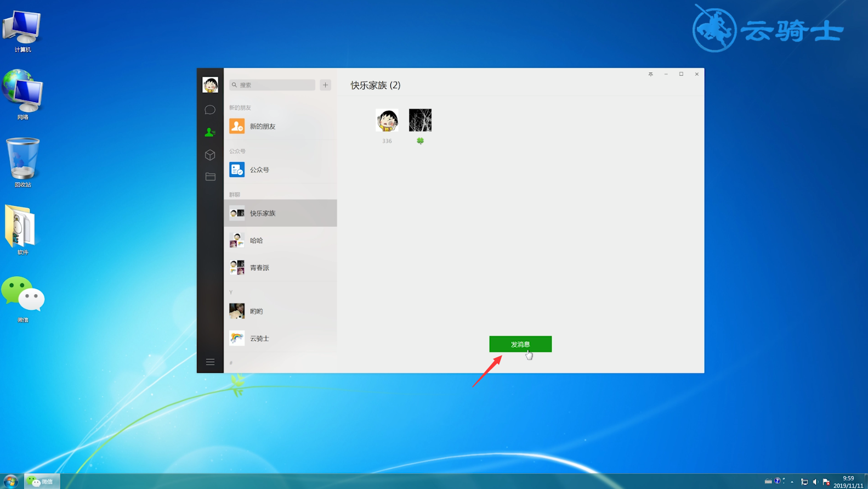Select the contact 云骑士
The image size is (868, 489).
(280, 339)
